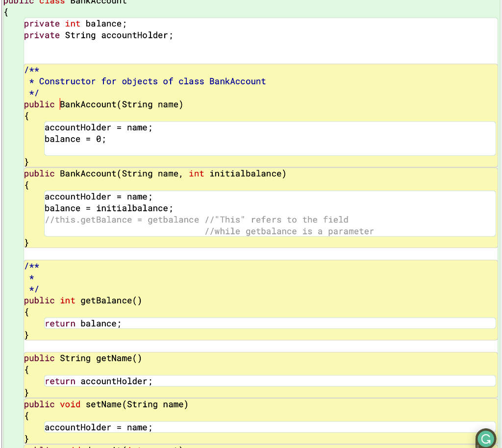The width and height of the screenshot is (502, 448).
Task: Click the Constructor for objects doc comment
Action: (x=147, y=81)
